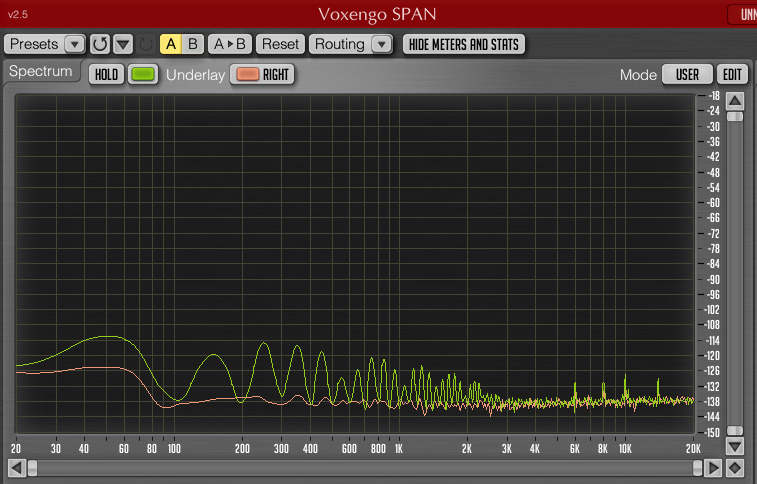Click the vertical scroll up arrow
The image size is (757, 484).
735,100
